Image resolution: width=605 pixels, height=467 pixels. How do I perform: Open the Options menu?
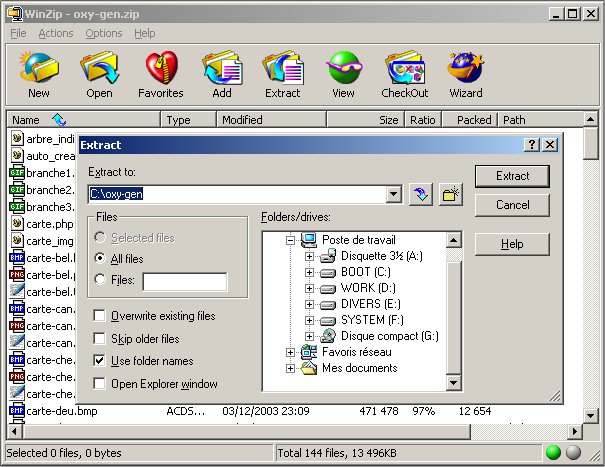pos(104,34)
